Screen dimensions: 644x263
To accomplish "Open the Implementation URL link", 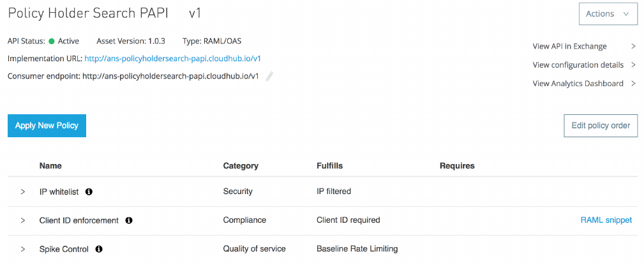I will pos(172,59).
